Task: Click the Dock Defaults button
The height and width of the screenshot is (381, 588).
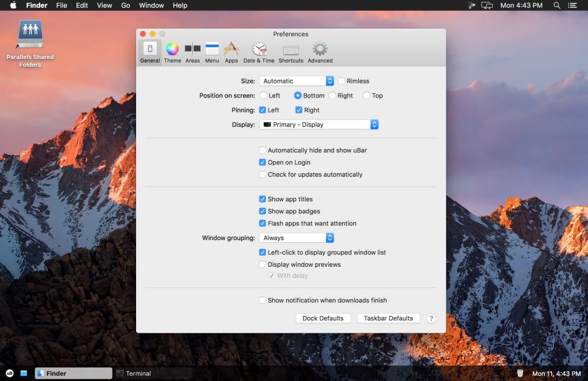Action: click(x=323, y=318)
